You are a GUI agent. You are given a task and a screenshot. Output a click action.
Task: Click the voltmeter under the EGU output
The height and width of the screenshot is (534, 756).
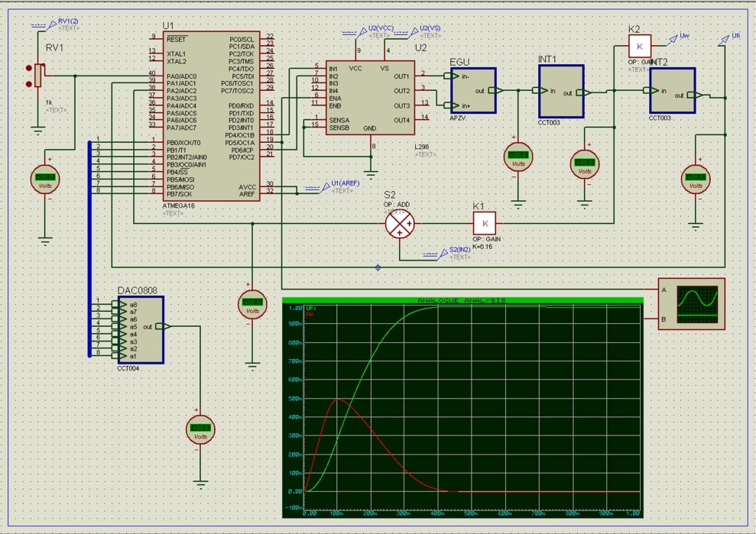pos(518,156)
